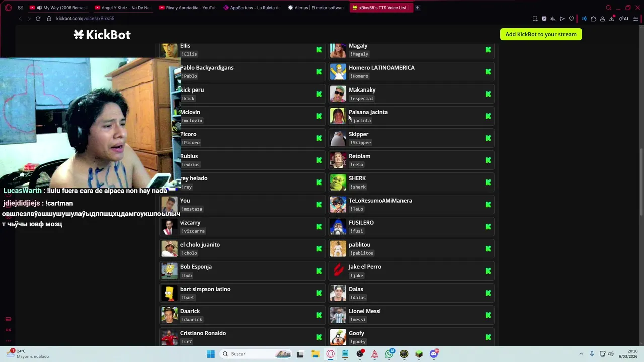Click the Kick icon for Makanaky
This screenshot has height=362, width=644.
pos(488,94)
